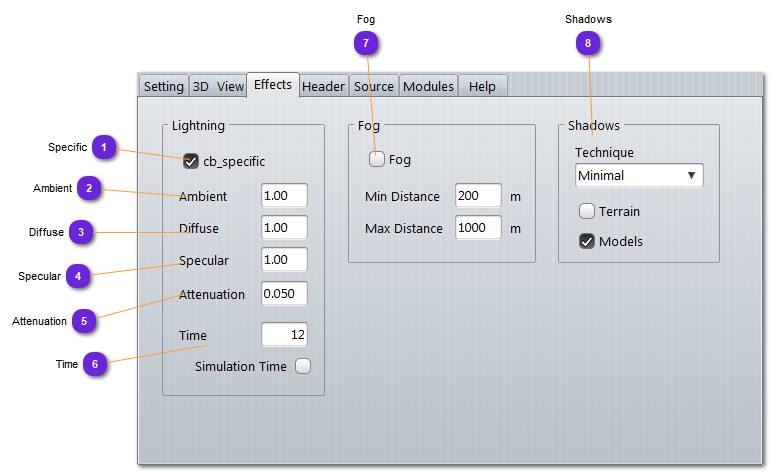Open the shadow Technique dropdown
This screenshot has width=772, height=474.
(639, 176)
